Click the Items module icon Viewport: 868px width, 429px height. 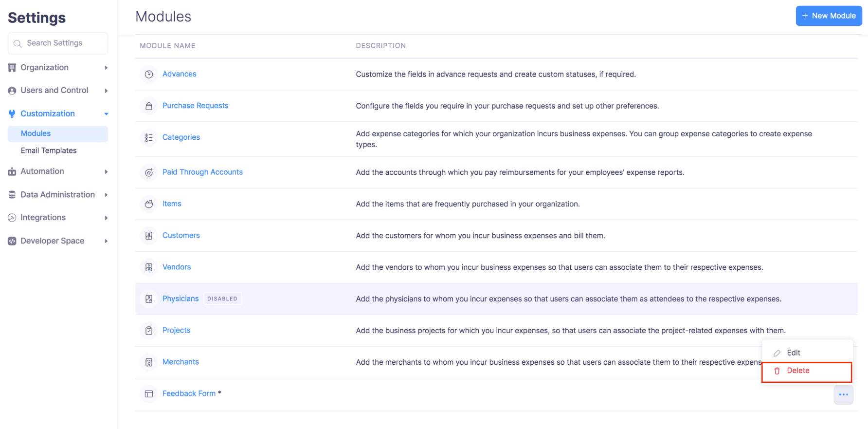pyautogui.click(x=149, y=204)
